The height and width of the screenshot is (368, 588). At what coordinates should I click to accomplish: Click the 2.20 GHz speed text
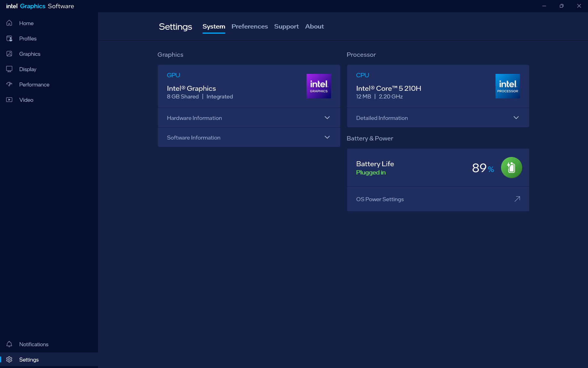click(x=391, y=97)
